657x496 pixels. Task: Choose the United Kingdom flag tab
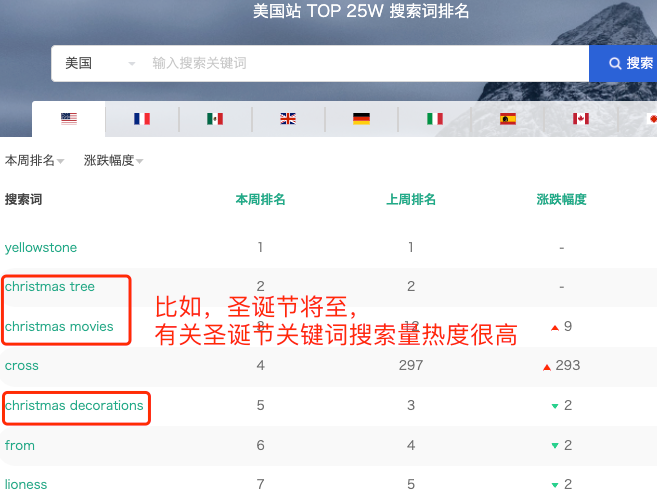[x=288, y=119]
